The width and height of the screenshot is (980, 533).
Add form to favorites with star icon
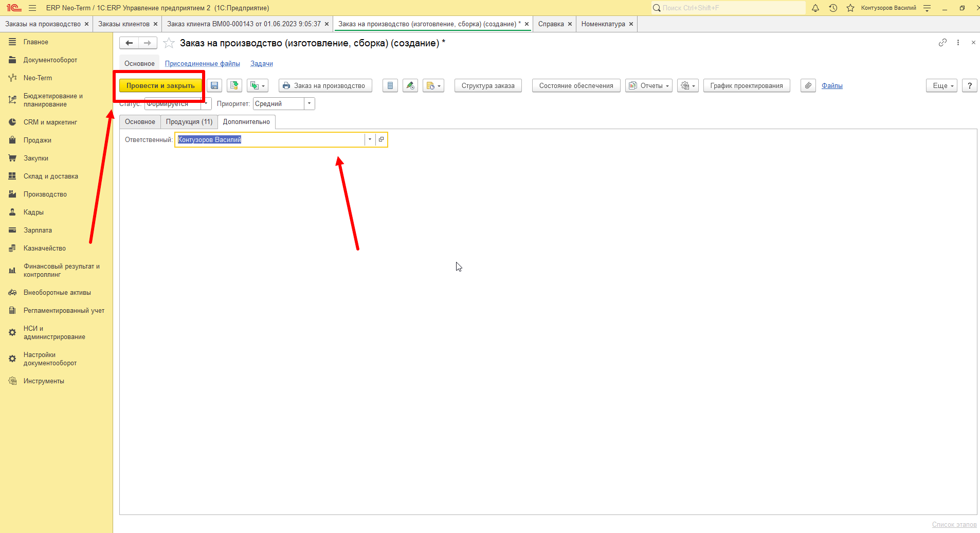169,43
